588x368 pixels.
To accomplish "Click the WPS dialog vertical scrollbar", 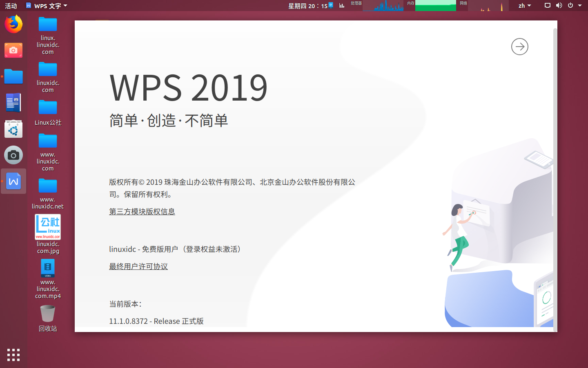I will click(x=555, y=180).
